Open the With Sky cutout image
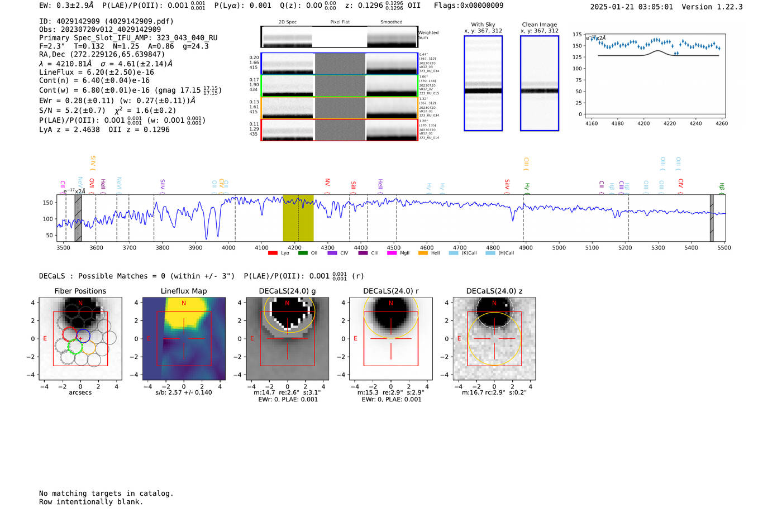The width and height of the screenshot is (782, 532). [483, 83]
